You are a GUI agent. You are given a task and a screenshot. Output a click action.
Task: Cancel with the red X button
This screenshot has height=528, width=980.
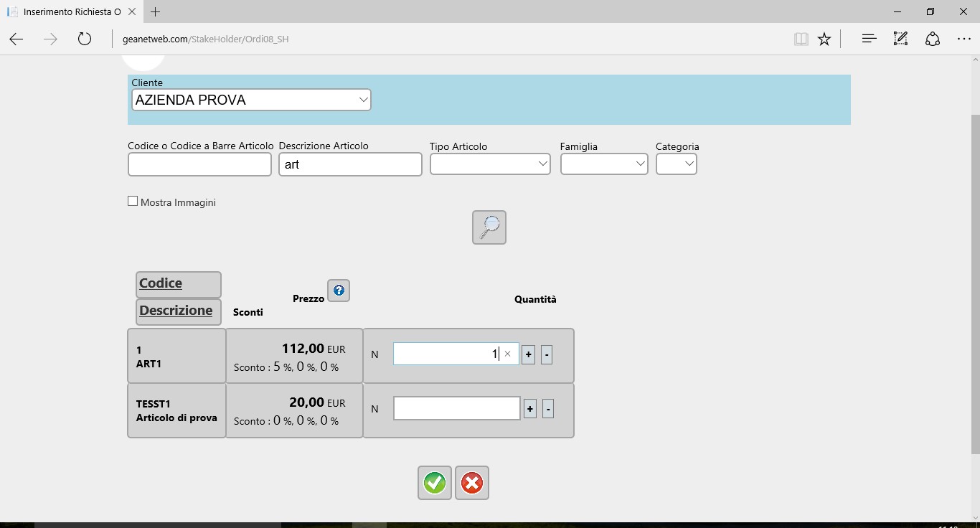472,483
